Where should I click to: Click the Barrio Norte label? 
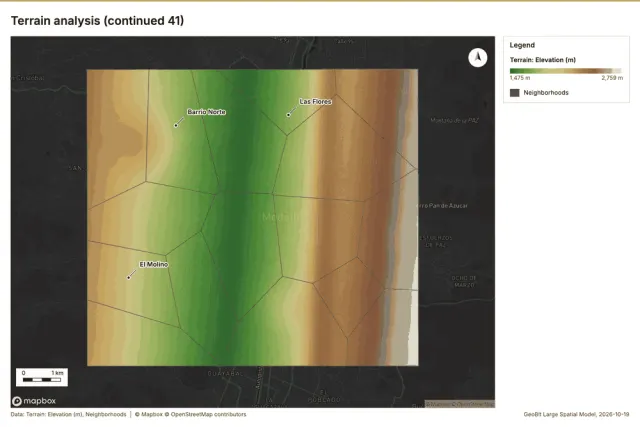[207, 112]
